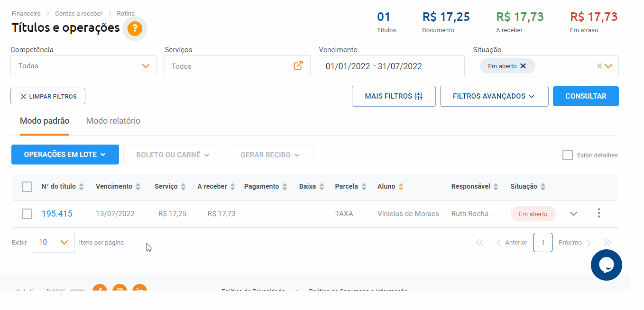Open the orange help question mark icon
644x310 pixels.
135,28
